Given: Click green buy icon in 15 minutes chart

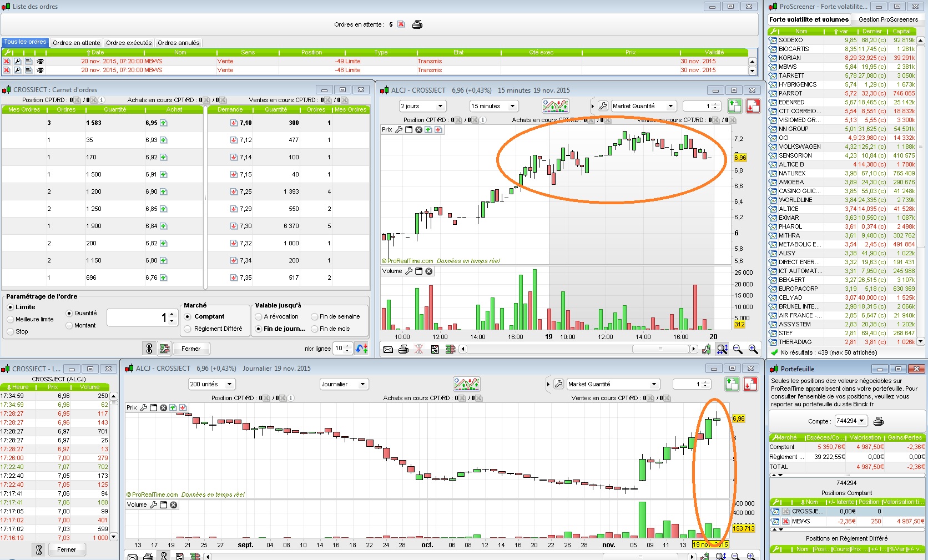Looking at the screenshot, I should (734, 106).
